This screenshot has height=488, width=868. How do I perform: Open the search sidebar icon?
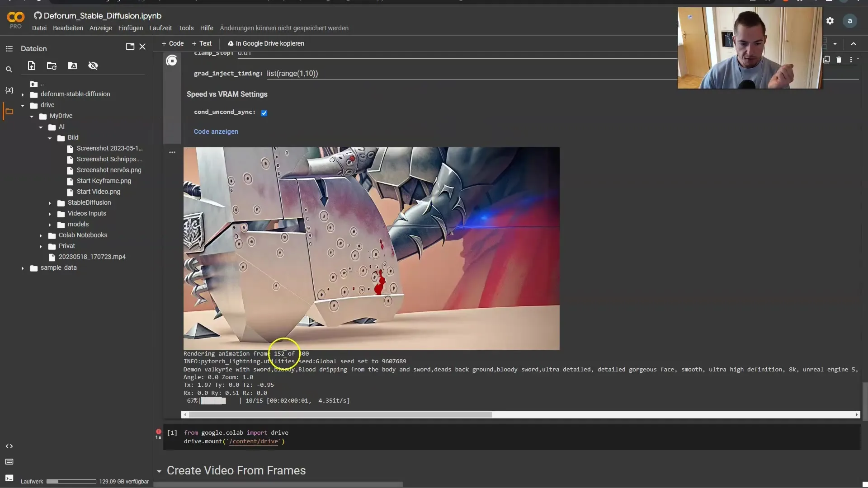(x=9, y=70)
